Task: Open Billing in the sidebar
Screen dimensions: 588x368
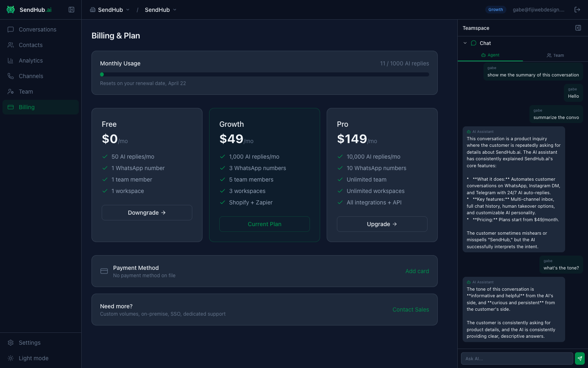Action: (40, 107)
